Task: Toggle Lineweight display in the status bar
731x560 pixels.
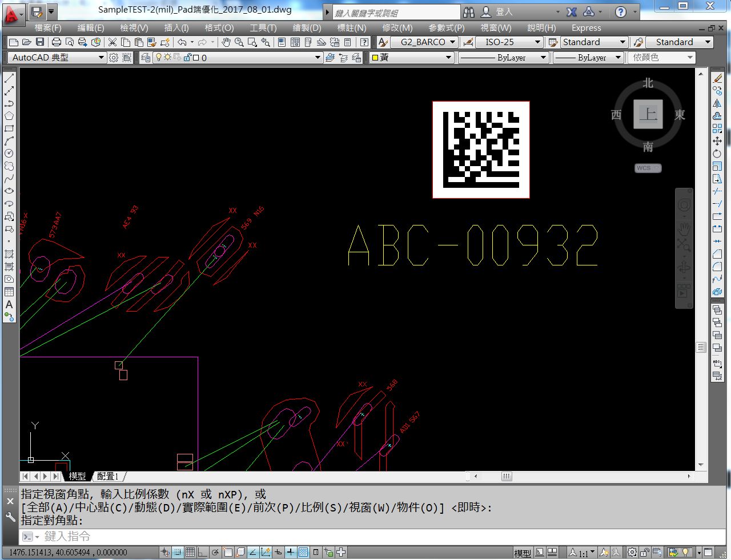Action: (x=291, y=553)
